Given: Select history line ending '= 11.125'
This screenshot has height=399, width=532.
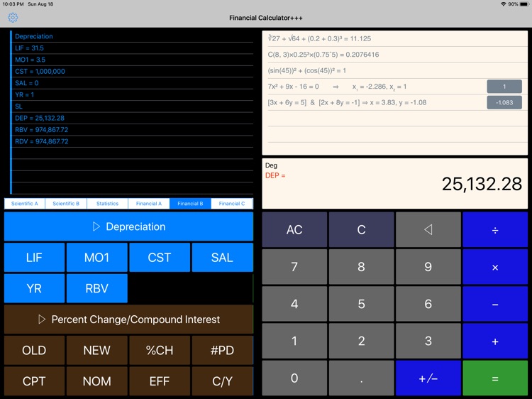Looking at the screenshot, I should (x=397, y=39).
